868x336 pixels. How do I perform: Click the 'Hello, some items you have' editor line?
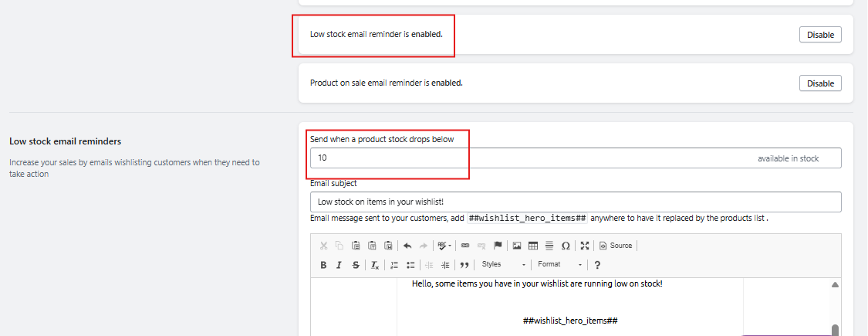pos(537,284)
